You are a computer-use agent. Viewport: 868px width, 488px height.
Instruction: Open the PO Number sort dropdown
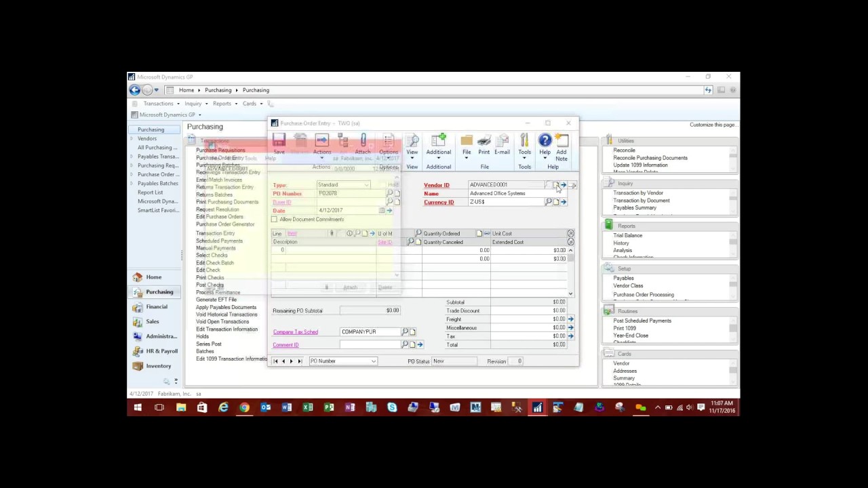coord(373,361)
